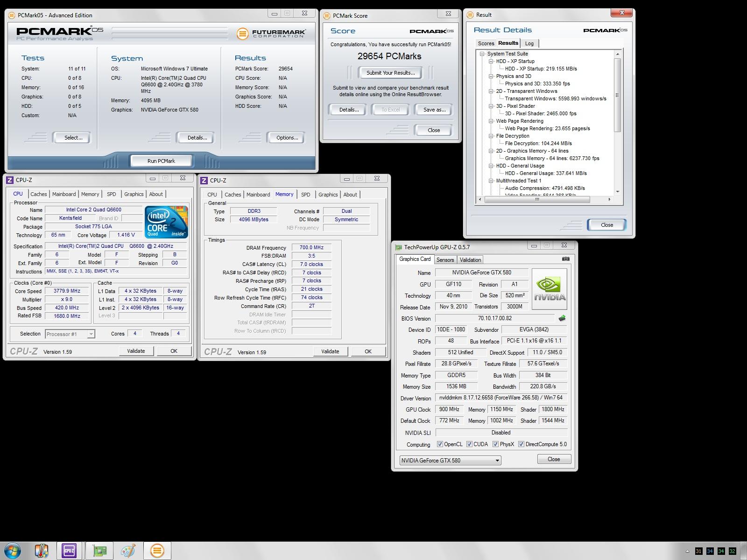Open the Windows Start orb
This screenshot has width=747, height=560.
[x=12, y=551]
